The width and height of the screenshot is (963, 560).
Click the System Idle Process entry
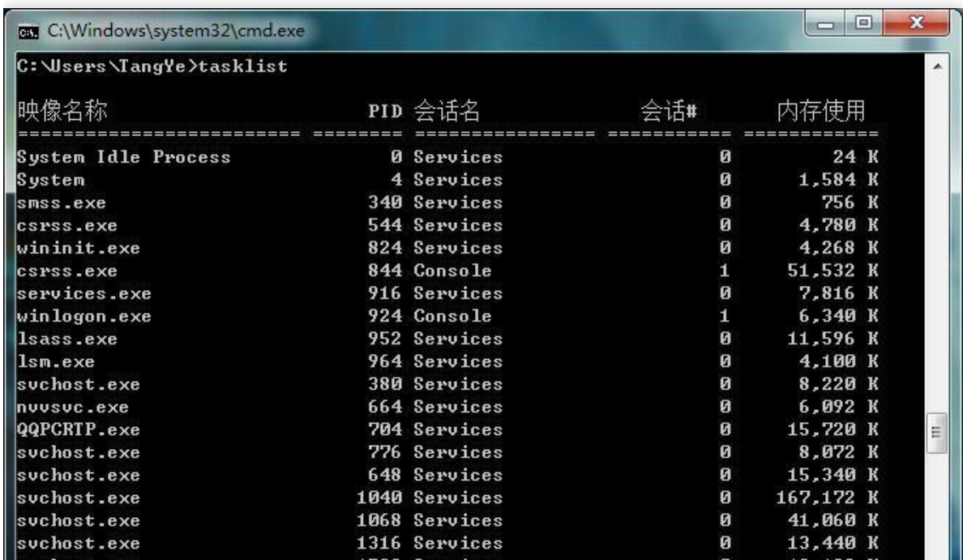[x=123, y=157]
